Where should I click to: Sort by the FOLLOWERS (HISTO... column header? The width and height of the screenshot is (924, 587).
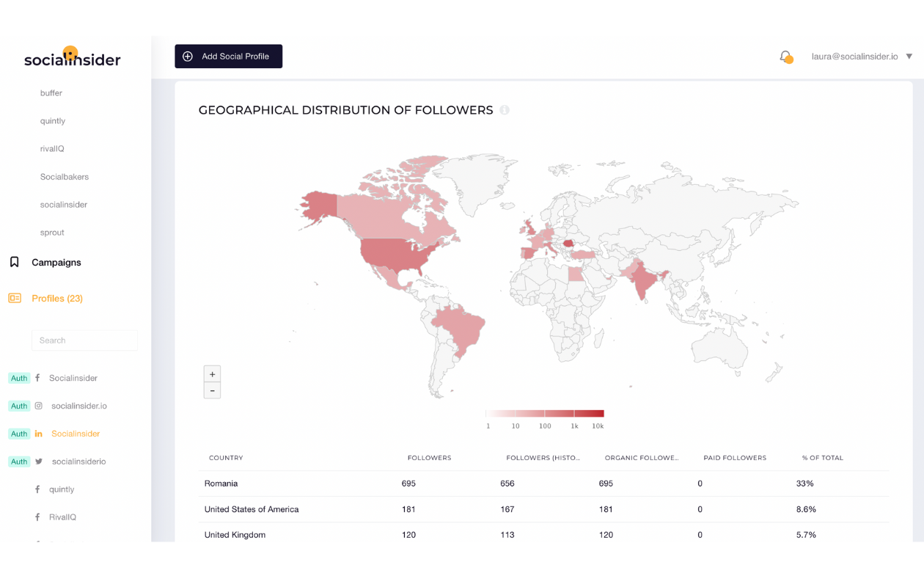tap(543, 458)
